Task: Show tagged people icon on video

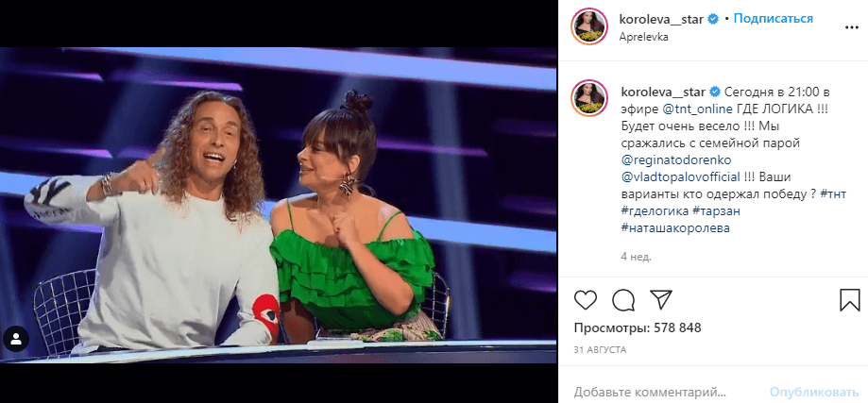Action: click(16, 338)
